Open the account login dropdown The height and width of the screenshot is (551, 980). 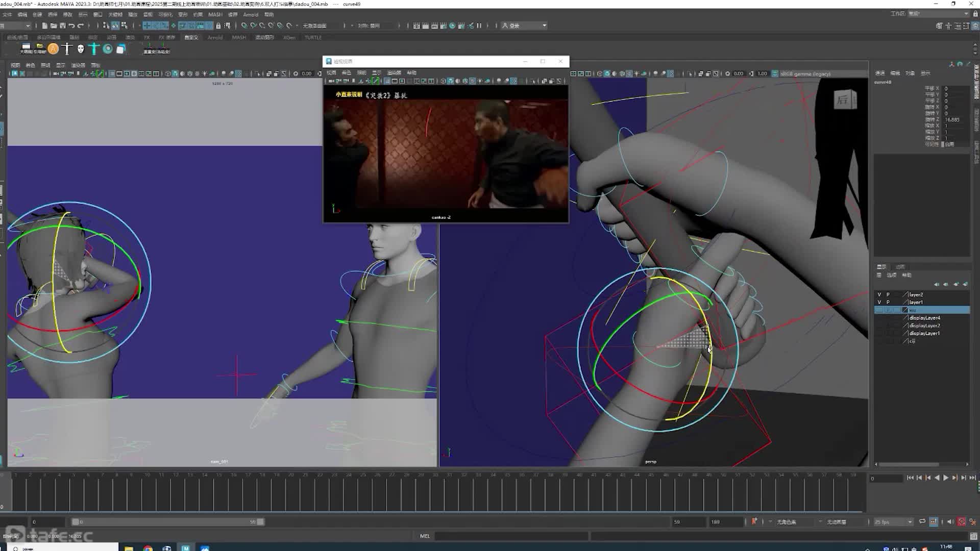(x=524, y=26)
